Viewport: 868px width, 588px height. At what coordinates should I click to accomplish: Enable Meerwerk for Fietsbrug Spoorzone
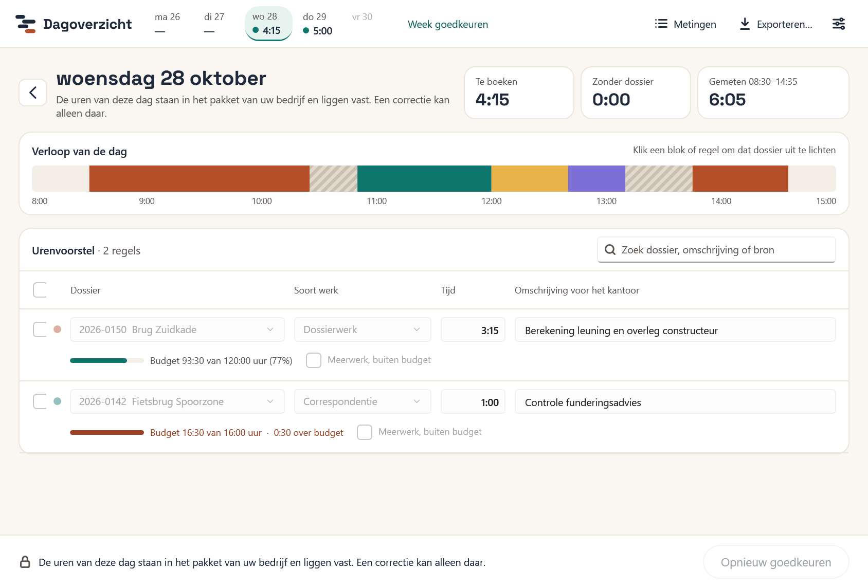[365, 432]
